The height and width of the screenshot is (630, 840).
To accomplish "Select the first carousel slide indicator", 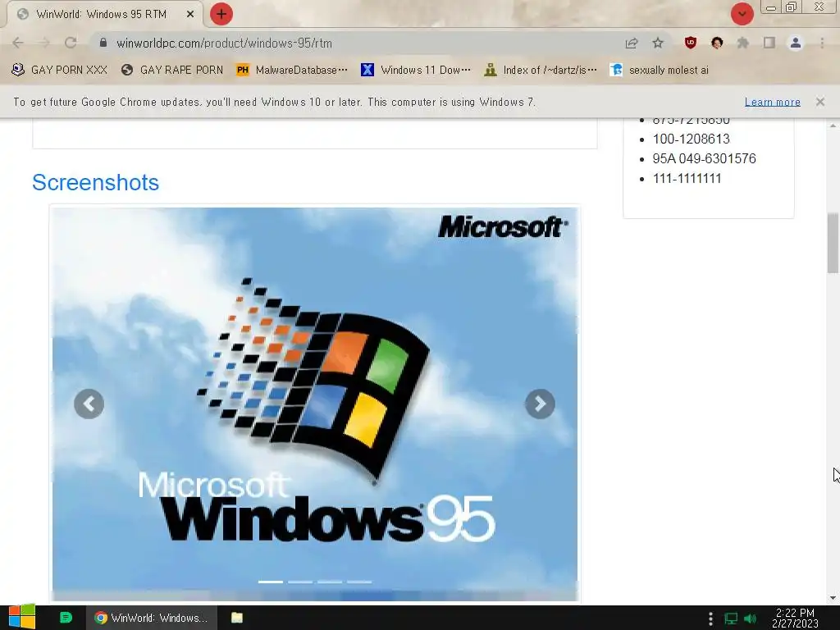I will 271,582.
